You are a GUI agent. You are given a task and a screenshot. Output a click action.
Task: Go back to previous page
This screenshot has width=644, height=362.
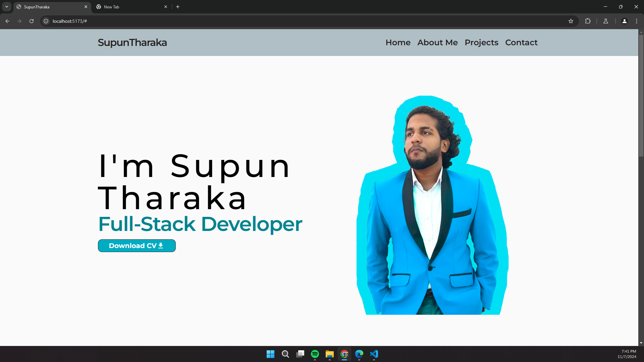pos(7,21)
